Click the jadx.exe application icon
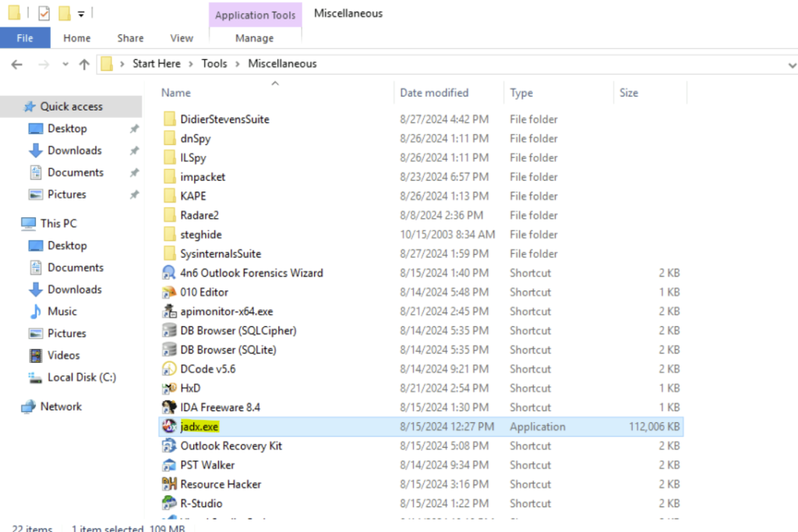This screenshot has height=532, width=798. (169, 427)
